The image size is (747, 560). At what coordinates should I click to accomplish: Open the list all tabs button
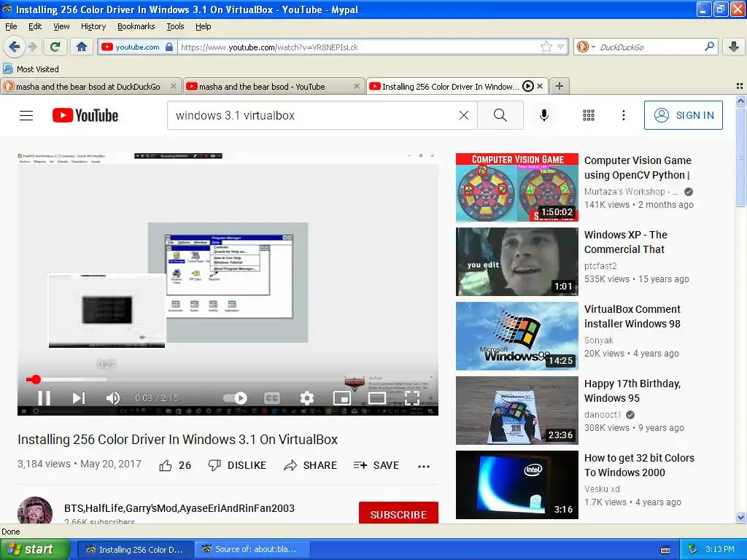[740, 86]
